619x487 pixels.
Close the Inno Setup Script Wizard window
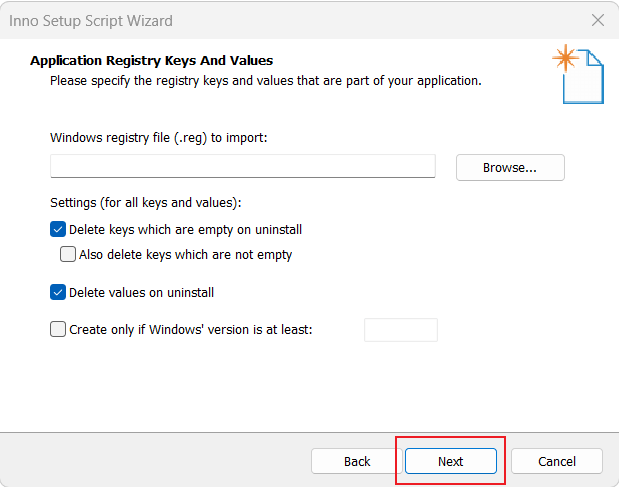(x=598, y=20)
